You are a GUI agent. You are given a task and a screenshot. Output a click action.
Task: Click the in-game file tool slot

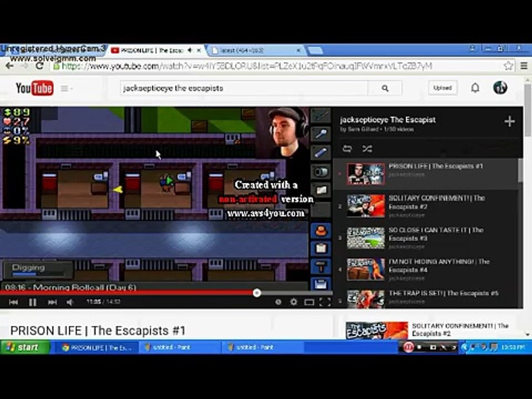(x=321, y=153)
